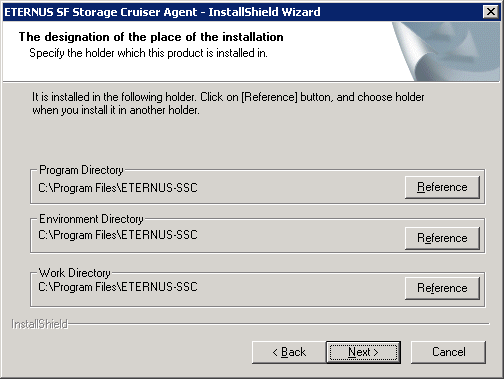This screenshot has width=504, height=379.
Task: Click the bold installation designation heading
Action: 151,37
